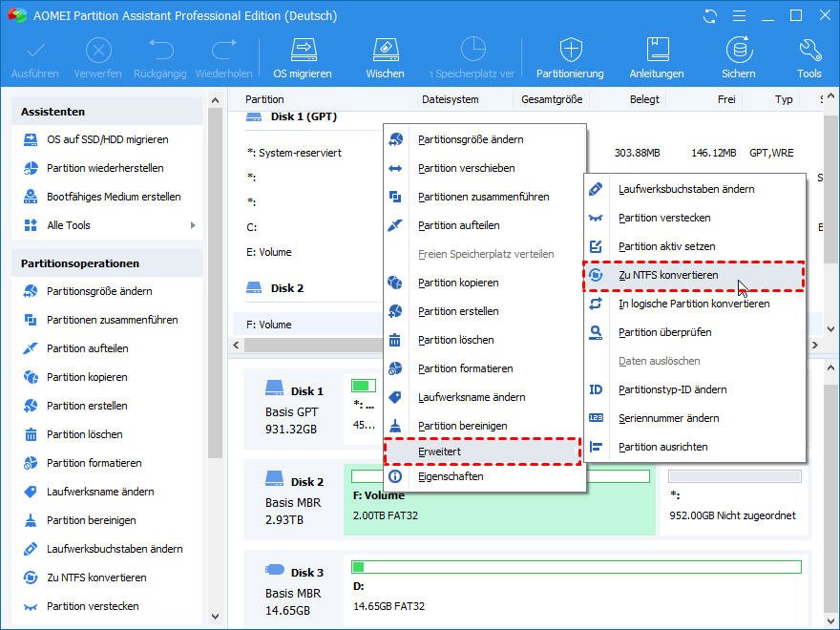Choose Partition löschen in context menu
This screenshot has width=840, height=630.
tap(485, 340)
